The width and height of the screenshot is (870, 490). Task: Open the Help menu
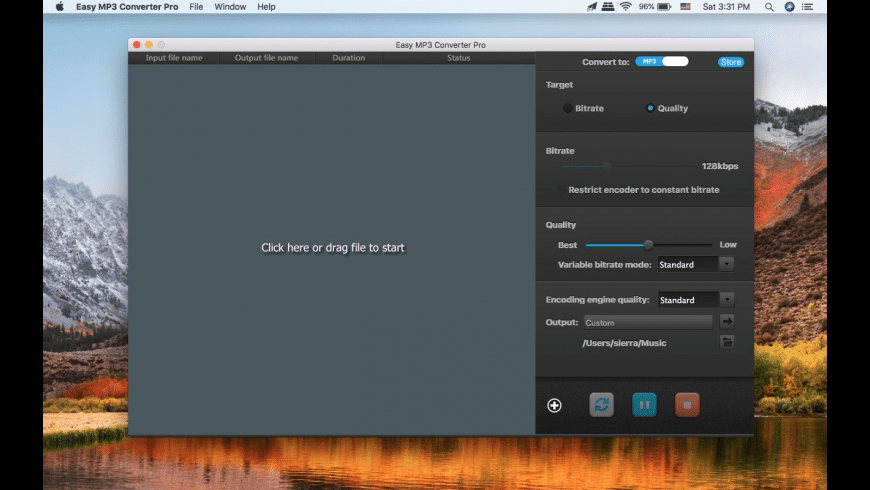click(266, 7)
